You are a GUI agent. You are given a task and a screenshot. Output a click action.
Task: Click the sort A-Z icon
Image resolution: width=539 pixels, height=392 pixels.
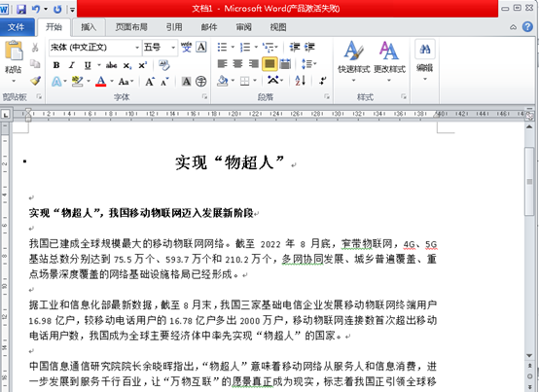tap(300, 81)
